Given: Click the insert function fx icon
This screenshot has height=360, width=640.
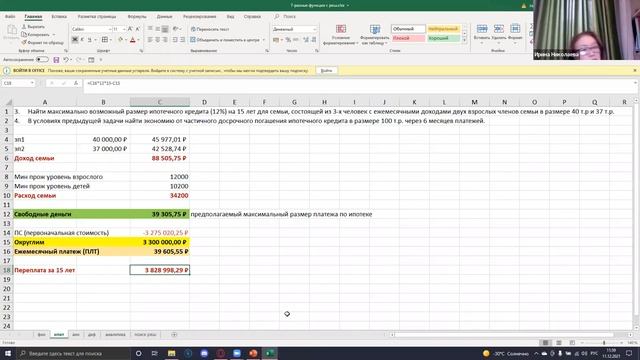Looking at the screenshot, I should (x=76, y=83).
